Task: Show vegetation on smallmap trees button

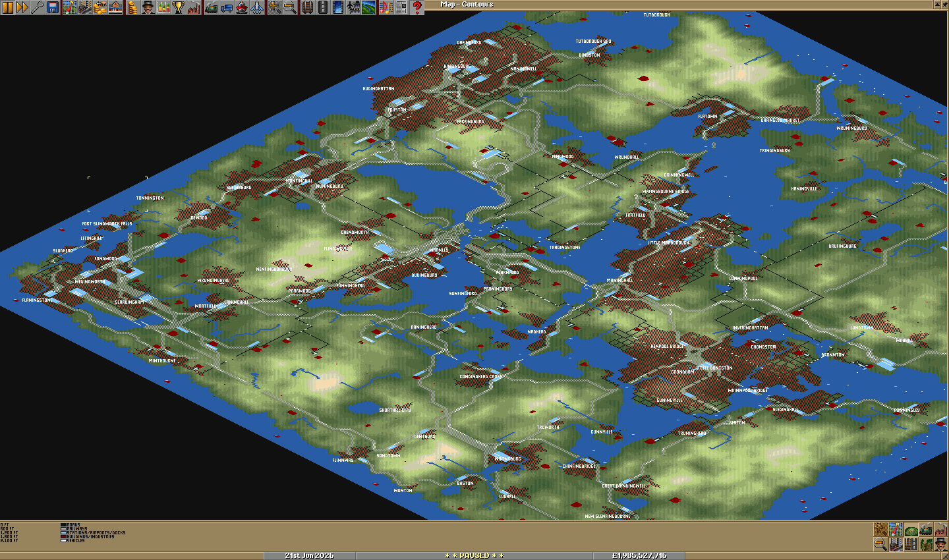Action: (925, 544)
